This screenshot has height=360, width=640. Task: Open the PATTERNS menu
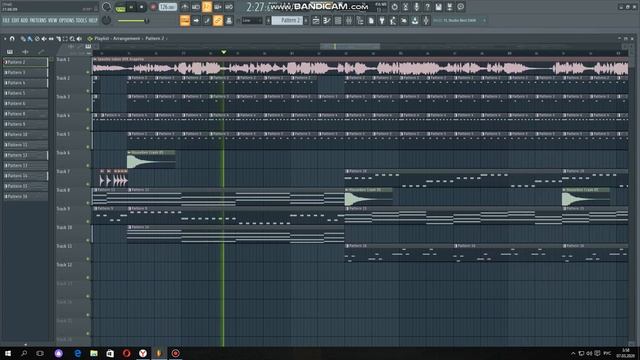(x=38, y=20)
